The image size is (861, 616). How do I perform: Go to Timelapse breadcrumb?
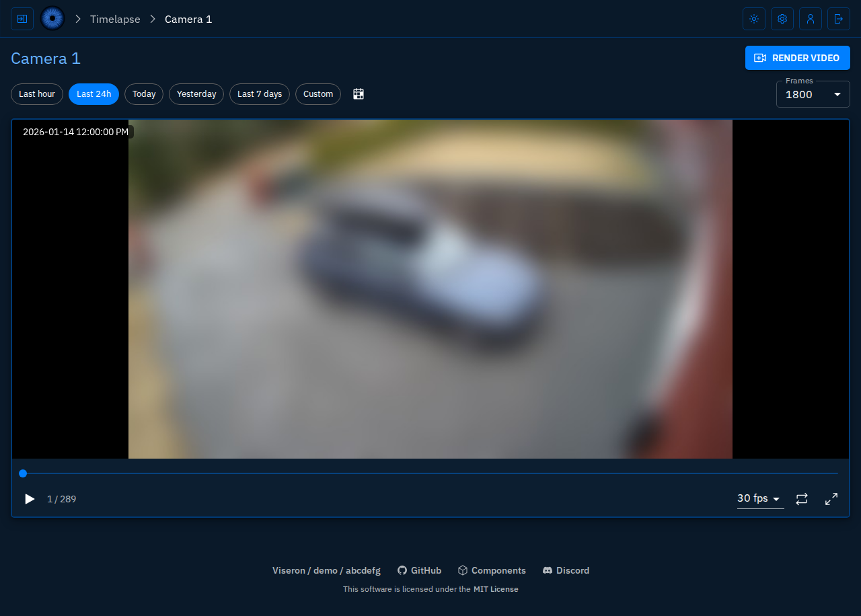(115, 19)
